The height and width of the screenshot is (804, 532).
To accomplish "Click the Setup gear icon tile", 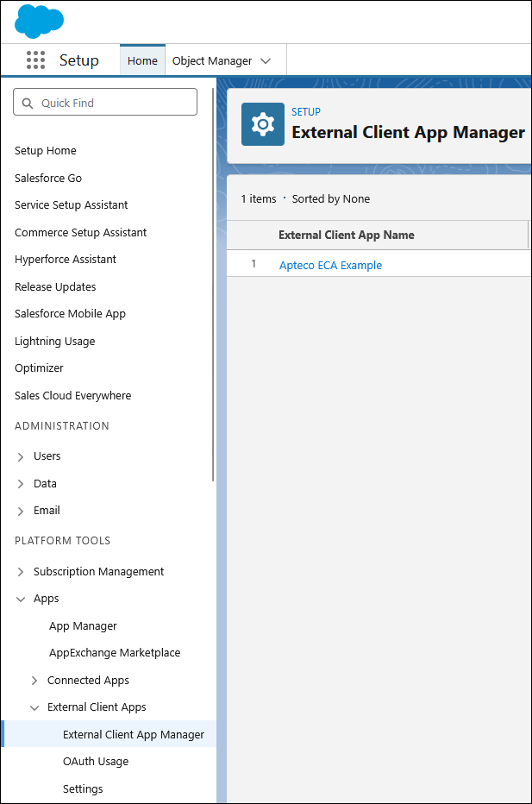I will point(263,124).
